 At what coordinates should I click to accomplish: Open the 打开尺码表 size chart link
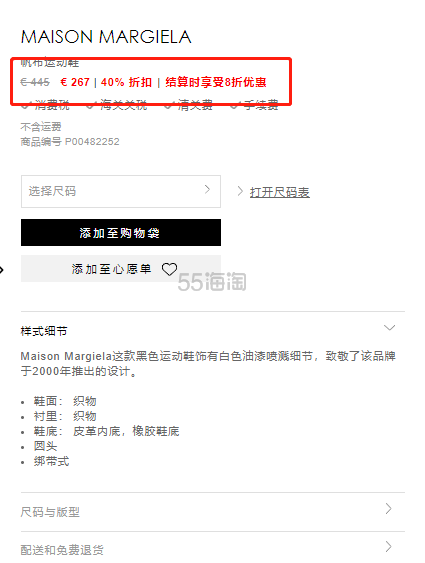[x=279, y=192]
